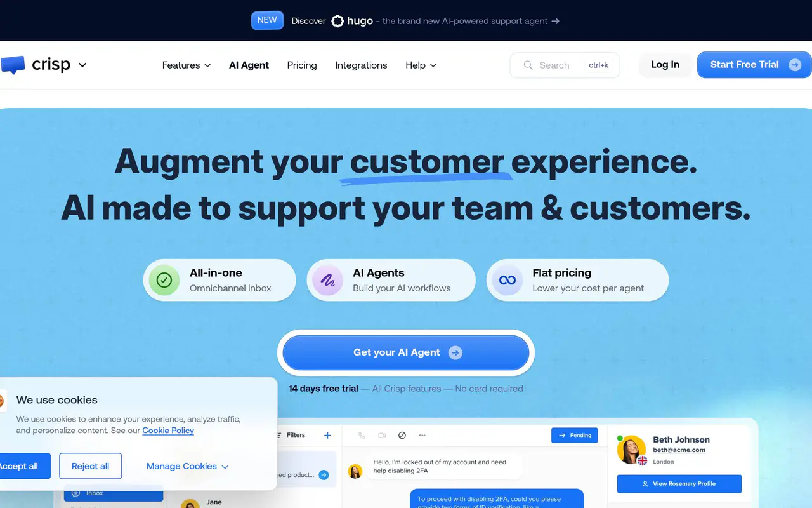Click arrow icon in Start Free Trial button

coord(795,65)
